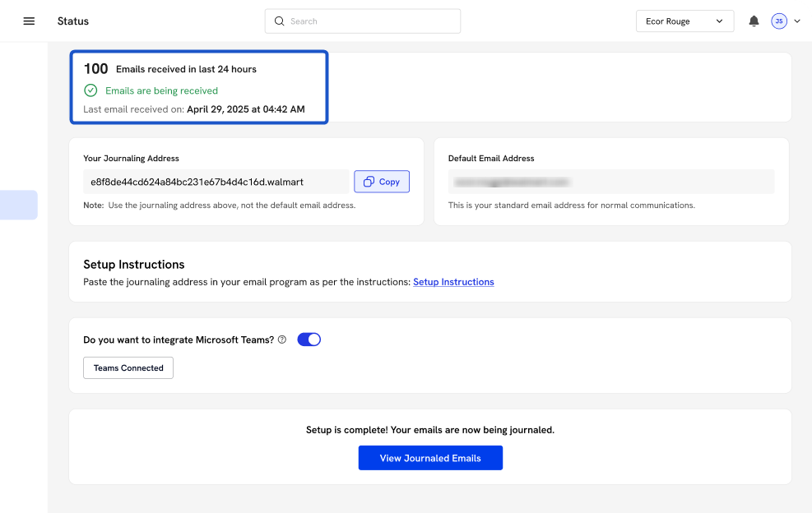Follow the blue Setup Instructions link
This screenshot has height=513, width=812.
[x=453, y=282]
